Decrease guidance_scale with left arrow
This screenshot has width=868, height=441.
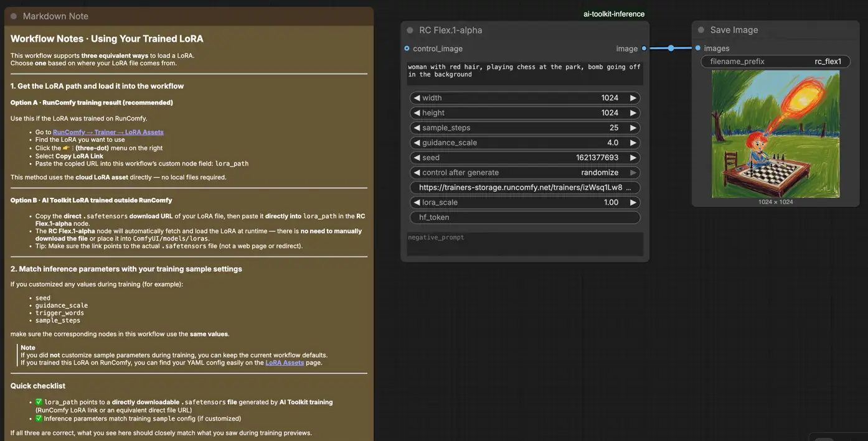[x=416, y=142]
